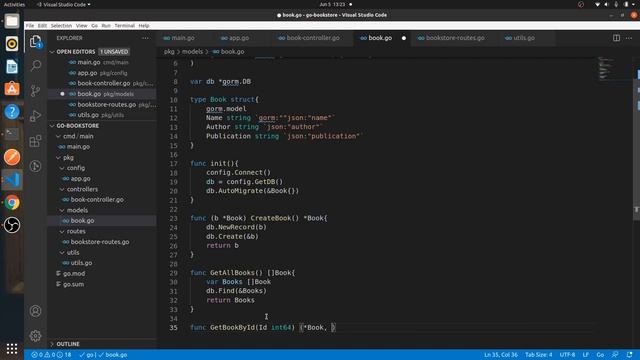Open the Search view in activity bar
This screenshot has height=360, width=640.
[x=36, y=66]
